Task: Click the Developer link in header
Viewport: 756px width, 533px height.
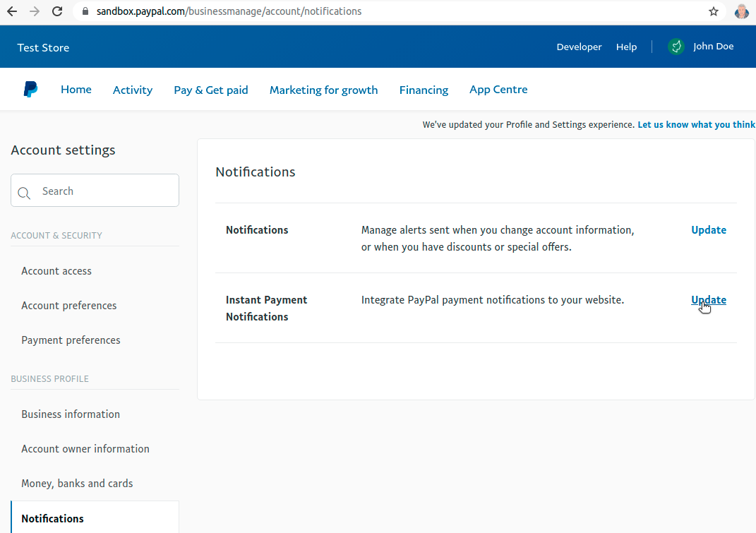Action: pyautogui.click(x=579, y=47)
